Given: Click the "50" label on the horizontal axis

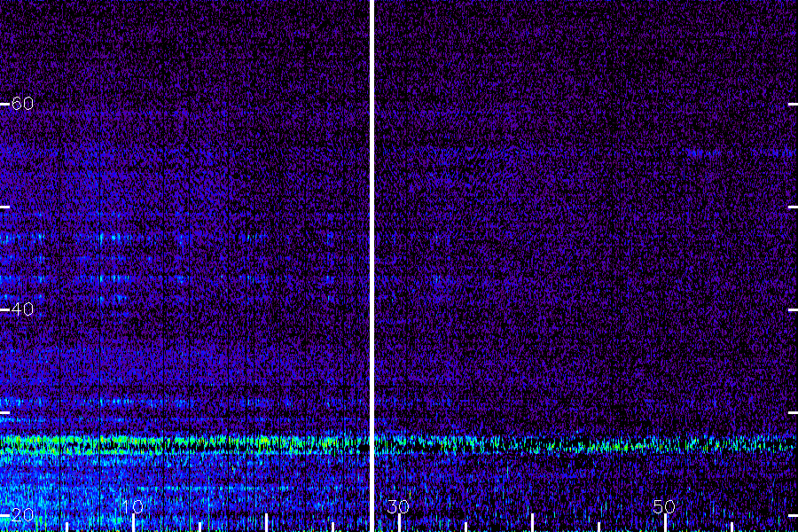Looking at the screenshot, I should 663,506.
